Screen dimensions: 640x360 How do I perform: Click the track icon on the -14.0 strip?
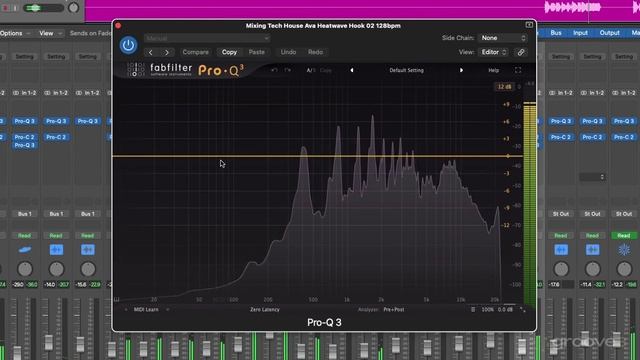[x=56, y=249]
